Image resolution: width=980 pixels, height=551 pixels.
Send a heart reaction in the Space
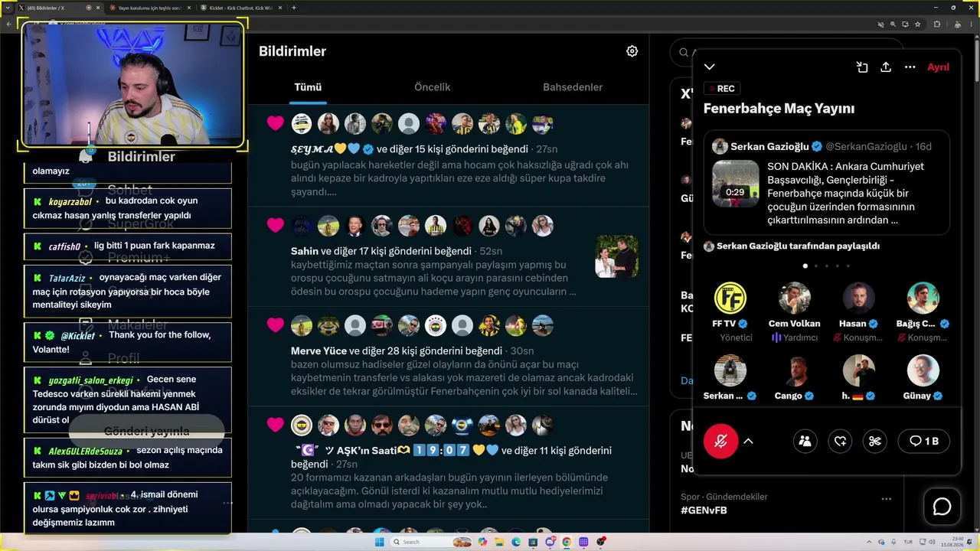[840, 441]
